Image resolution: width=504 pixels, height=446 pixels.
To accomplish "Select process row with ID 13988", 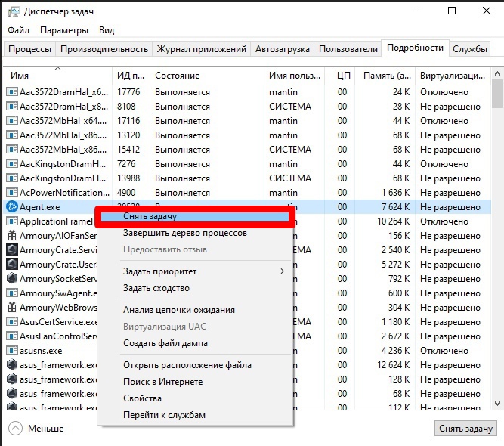I will (247, 178).
